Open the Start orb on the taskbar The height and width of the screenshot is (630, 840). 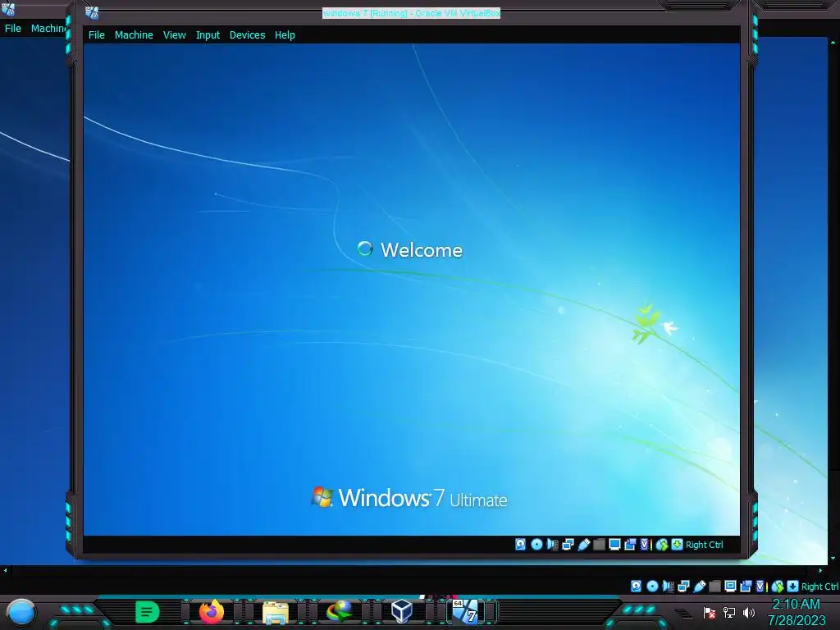pos(21,612)
